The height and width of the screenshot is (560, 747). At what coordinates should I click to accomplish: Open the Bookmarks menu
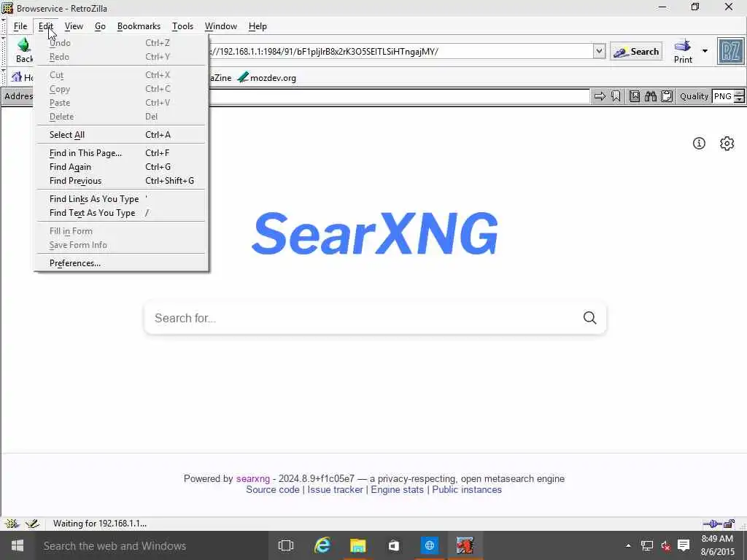click(139, 26)
